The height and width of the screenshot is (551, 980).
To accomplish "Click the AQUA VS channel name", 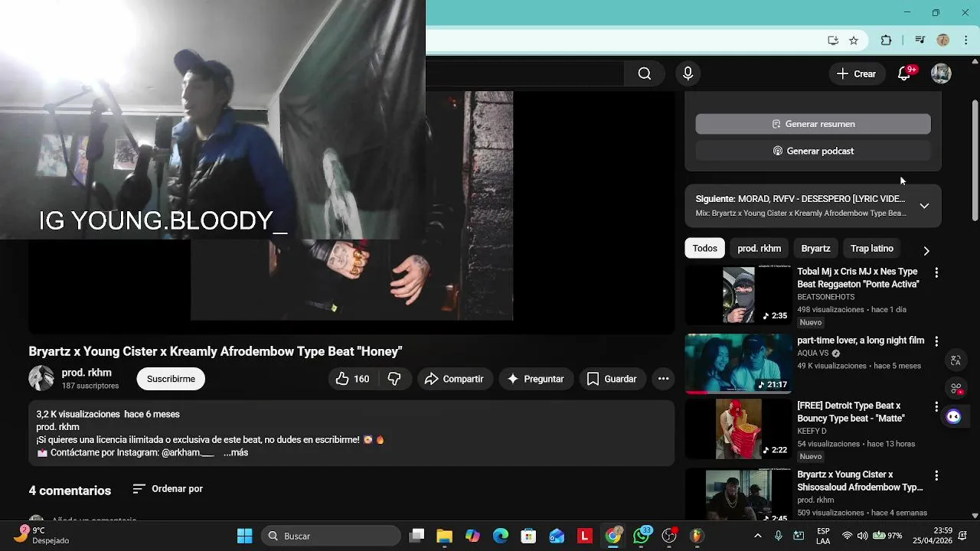I will pos(813,354).
